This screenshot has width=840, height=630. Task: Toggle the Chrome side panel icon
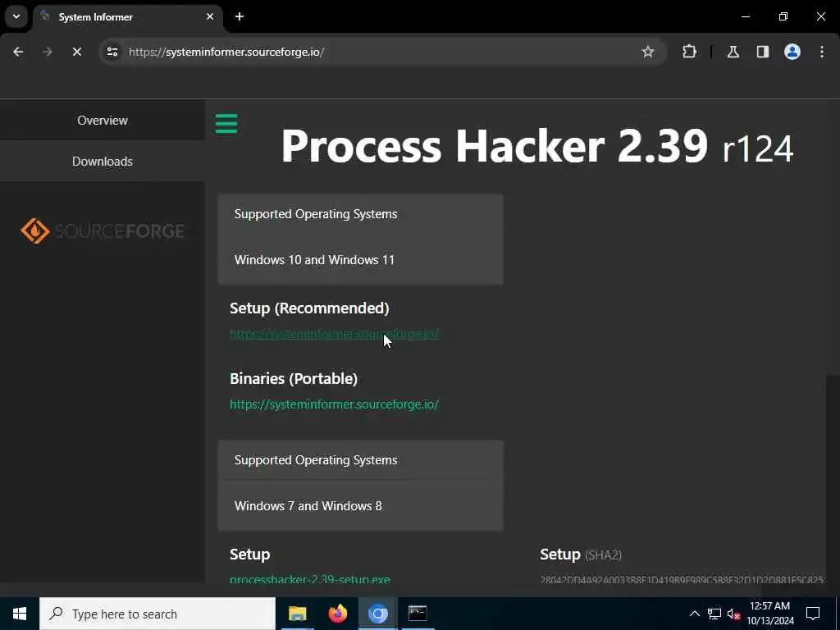click(x=763, y=52)
